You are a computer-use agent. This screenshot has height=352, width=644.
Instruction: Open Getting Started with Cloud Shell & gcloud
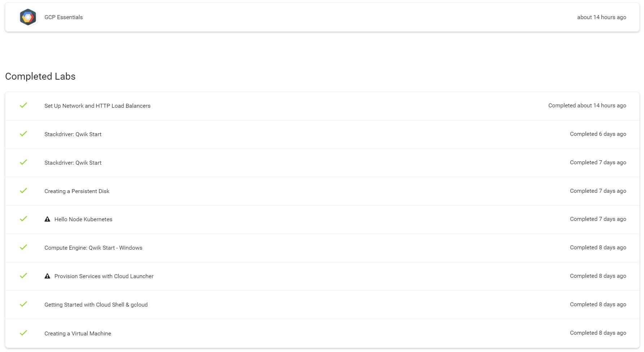(96, 305)
